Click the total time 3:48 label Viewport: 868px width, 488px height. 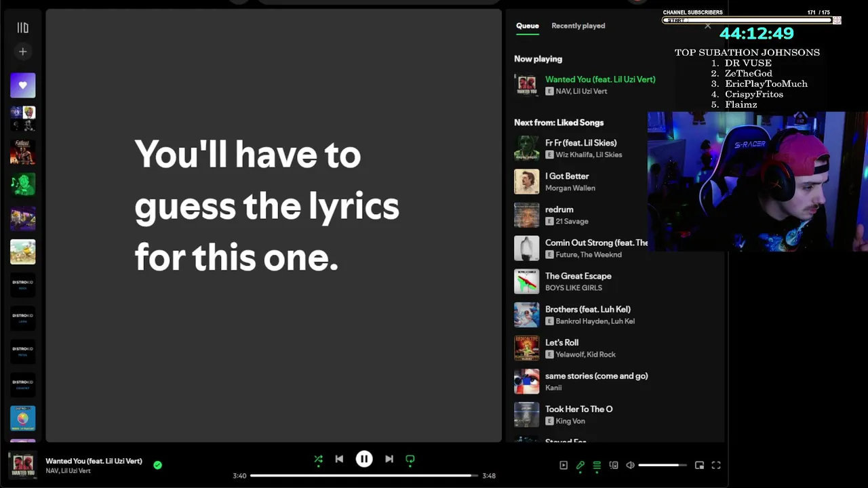(488, 476)
